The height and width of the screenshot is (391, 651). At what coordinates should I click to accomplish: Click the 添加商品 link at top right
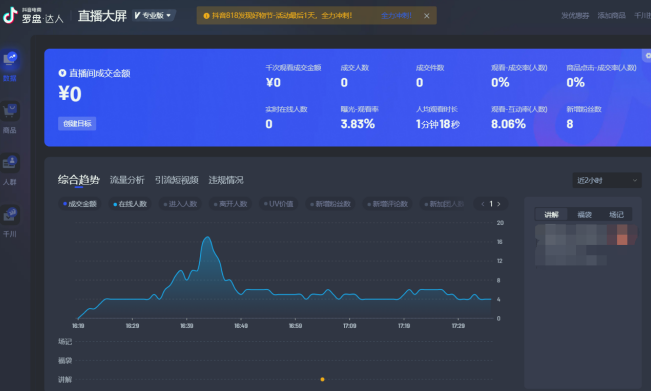coord(611,15)
